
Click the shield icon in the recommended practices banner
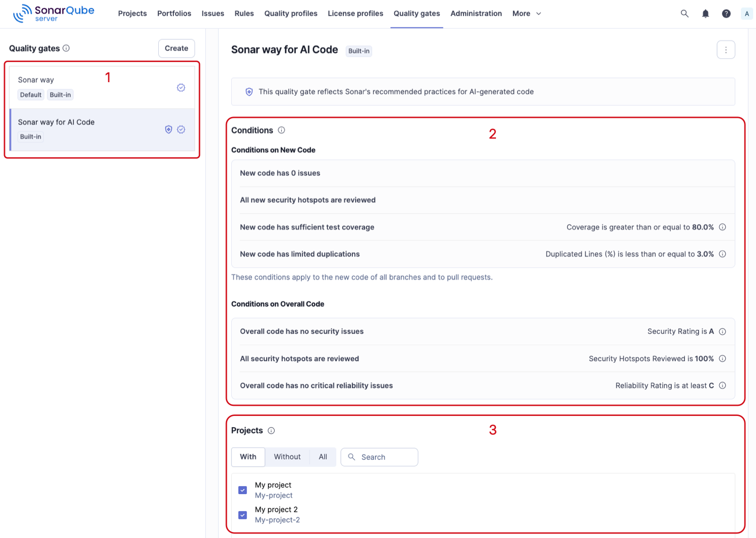point(249,92)
